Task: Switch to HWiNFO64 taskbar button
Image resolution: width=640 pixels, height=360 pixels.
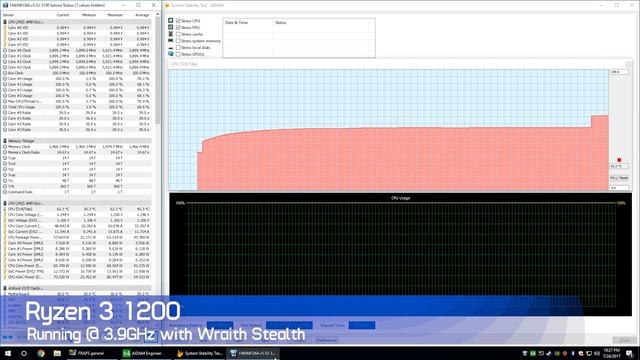Action: pyautogui.click(x=253, y=353)
